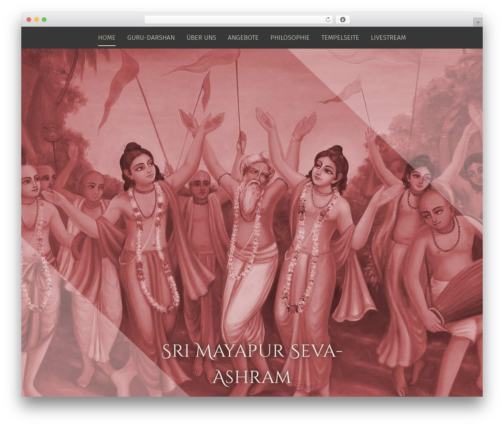Reload the page with the refresh icon

[328, 20]
